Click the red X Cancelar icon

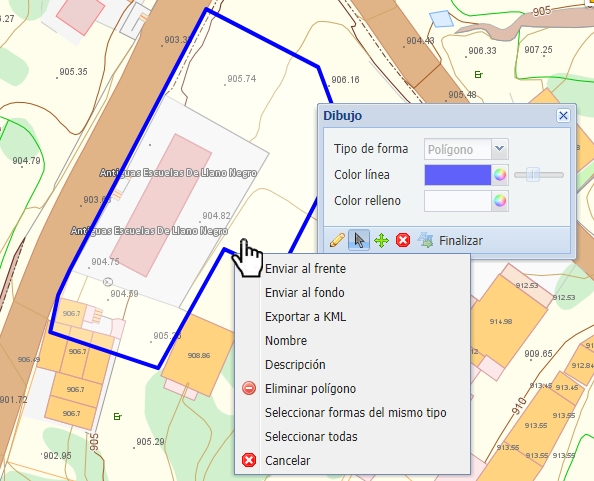click(x=249, y=461)
